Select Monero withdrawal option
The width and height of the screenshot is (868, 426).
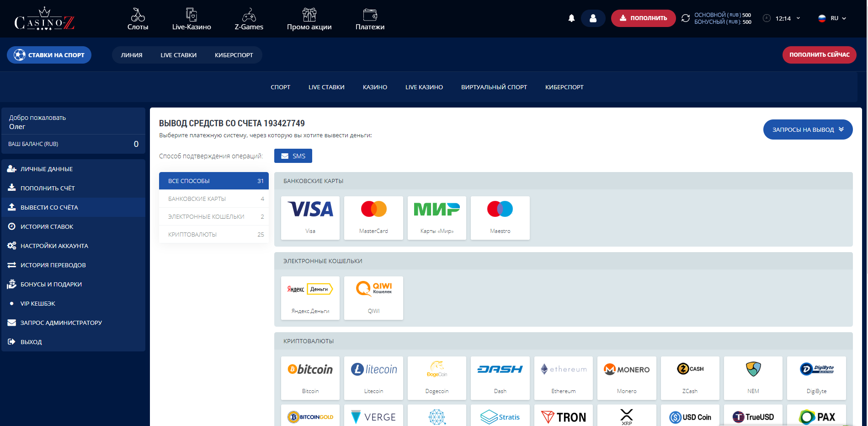click(x=627, y=378)
